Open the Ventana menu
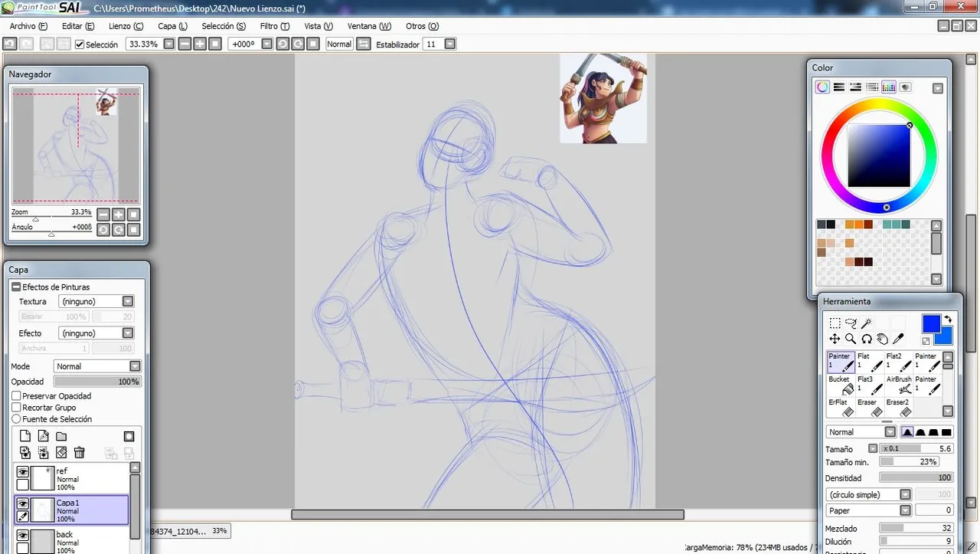The width and height of the screenshot is (980, 554). click(369, 26)
